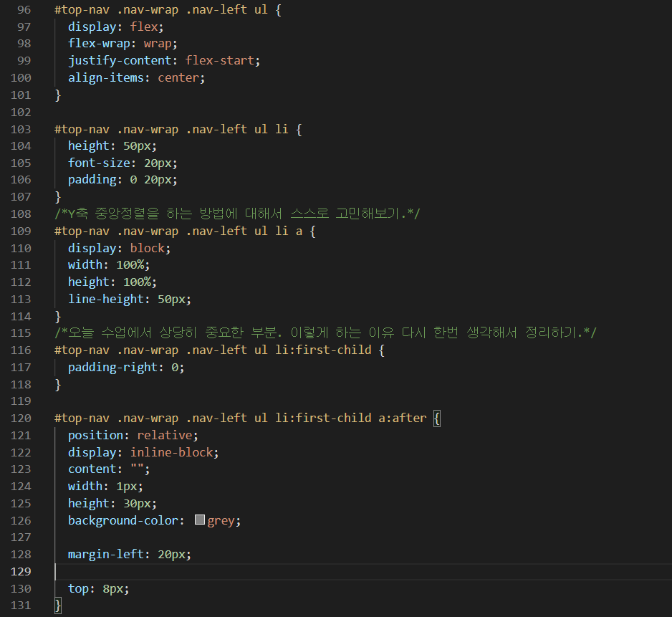This screenshot has width=672, height=617.
Task: Click the 'content: "";' declaration
Action: (x=109, y=469)
